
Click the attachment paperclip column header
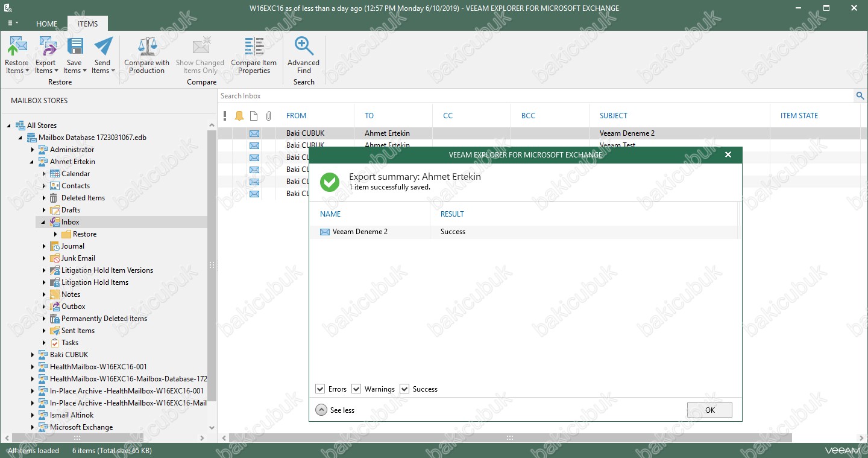[268, 116]
